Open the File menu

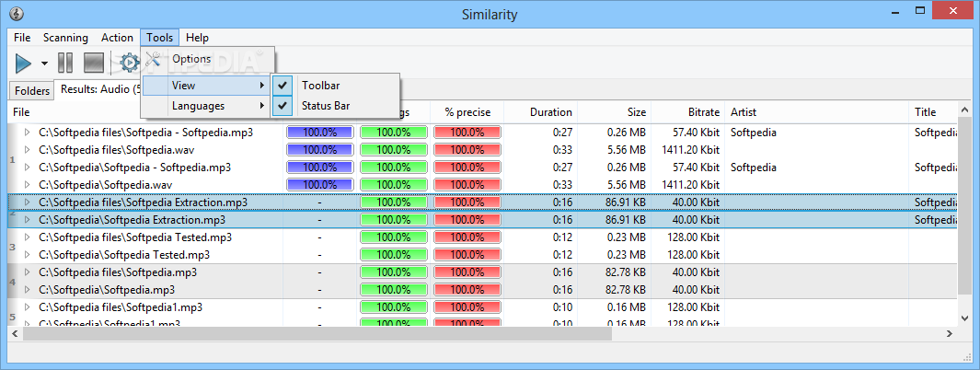[22, 38]
